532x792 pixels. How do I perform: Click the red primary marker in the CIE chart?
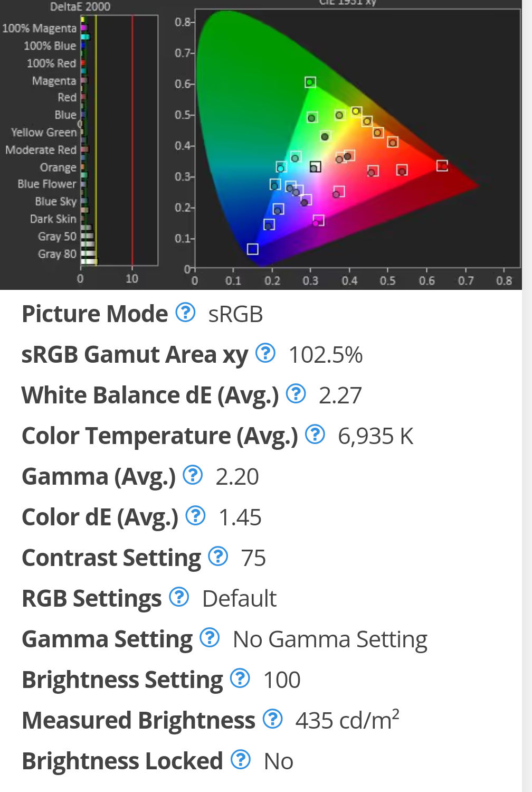click(x=442, y=166)
